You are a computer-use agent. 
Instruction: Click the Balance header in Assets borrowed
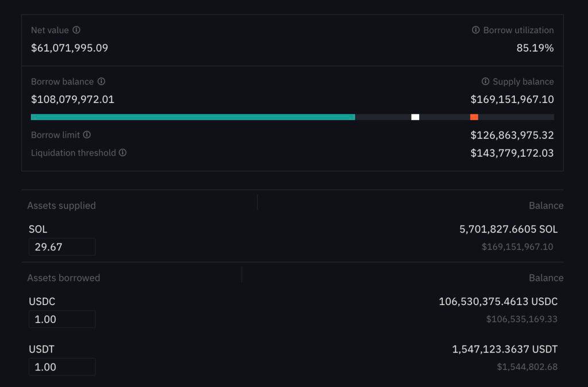(x=546, y=278)
